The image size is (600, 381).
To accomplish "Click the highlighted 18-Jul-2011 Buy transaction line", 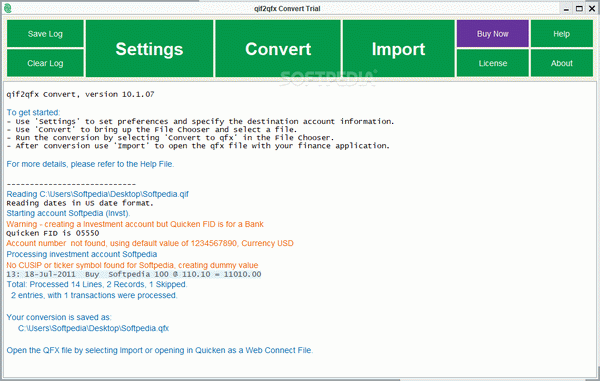I will click(134, 274).
